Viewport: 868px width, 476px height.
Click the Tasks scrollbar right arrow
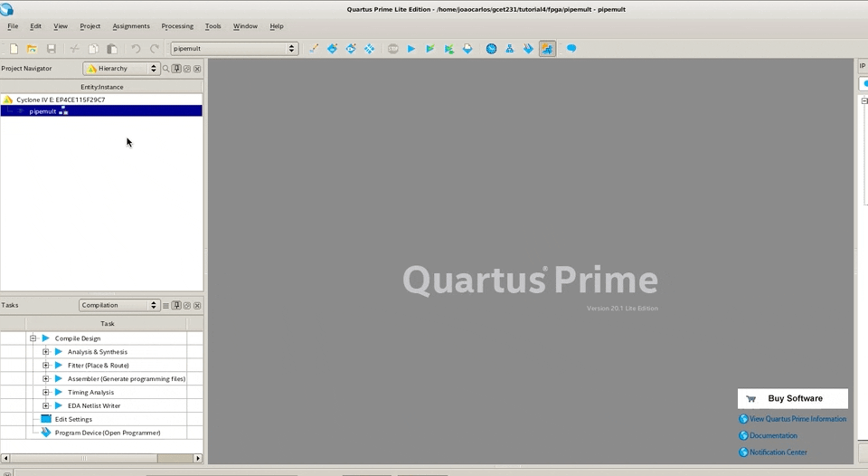(x=198, y=458)
